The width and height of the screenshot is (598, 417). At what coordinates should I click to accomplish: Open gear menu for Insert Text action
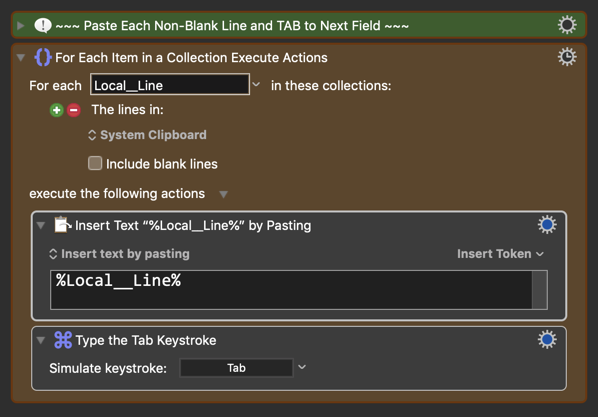tap(547, 225)
